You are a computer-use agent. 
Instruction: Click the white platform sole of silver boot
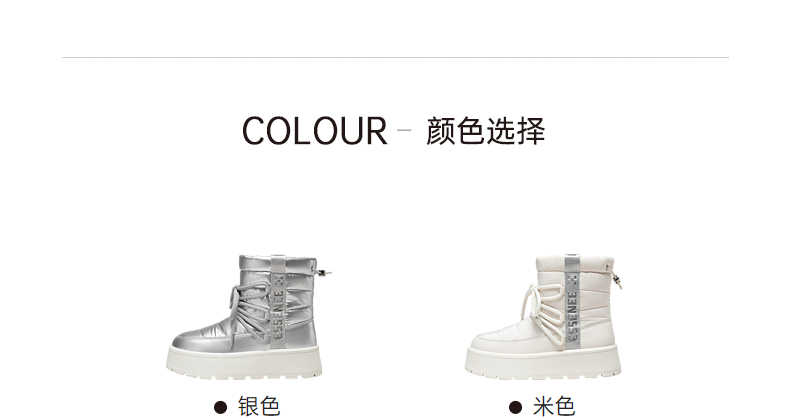click(244, 362)
